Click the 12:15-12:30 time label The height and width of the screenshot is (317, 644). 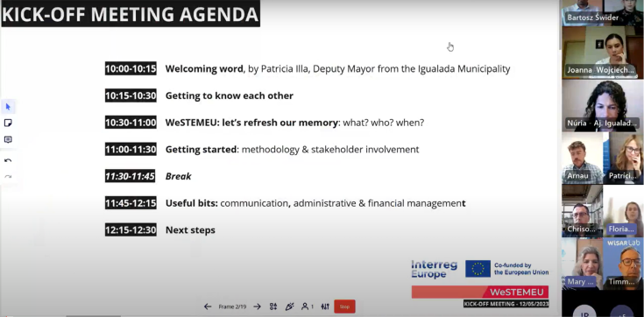tap(131, 230)
